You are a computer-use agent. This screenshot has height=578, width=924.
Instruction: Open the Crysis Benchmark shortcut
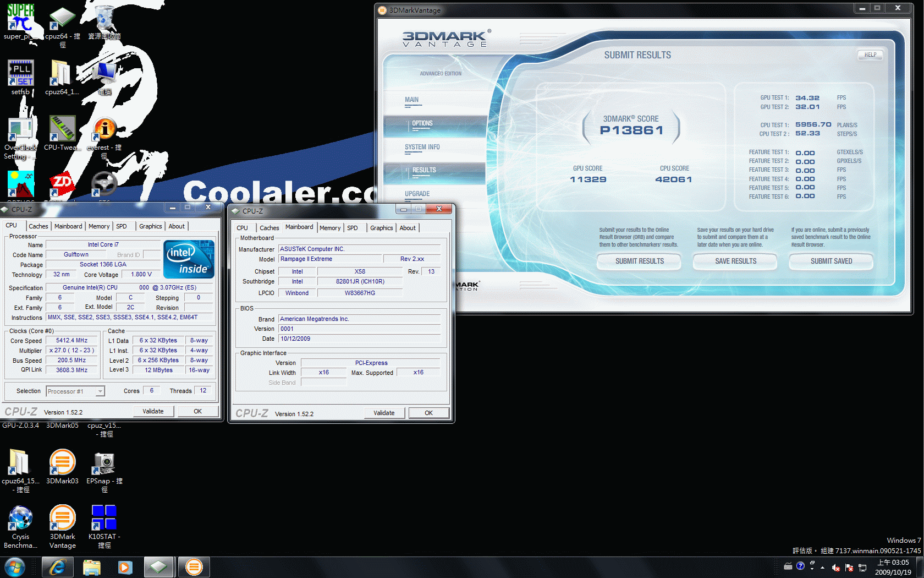pos(20,527)
